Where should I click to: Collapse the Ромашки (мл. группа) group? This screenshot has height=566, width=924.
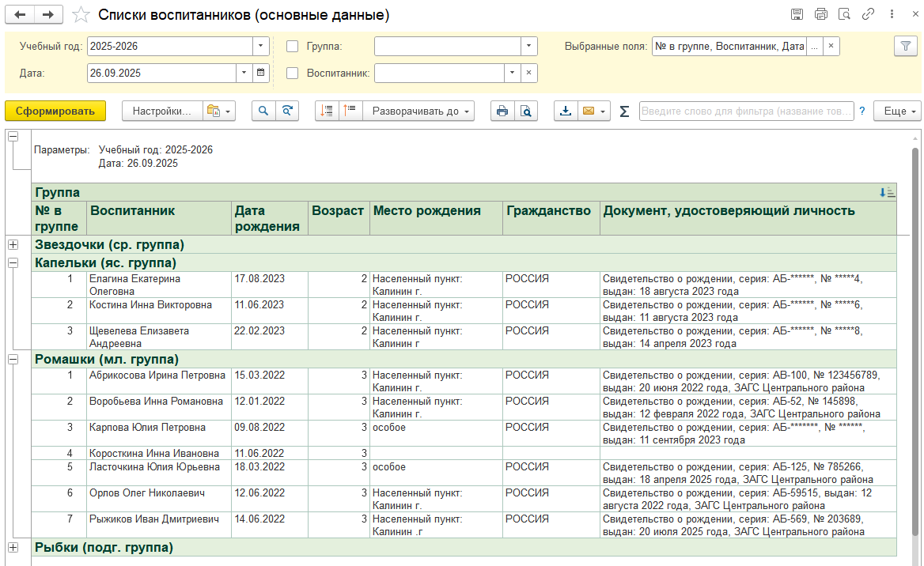[x=13, y=360]
